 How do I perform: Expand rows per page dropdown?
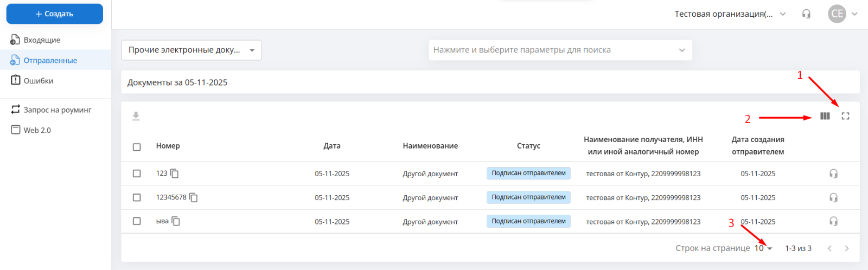click(763, 248)
